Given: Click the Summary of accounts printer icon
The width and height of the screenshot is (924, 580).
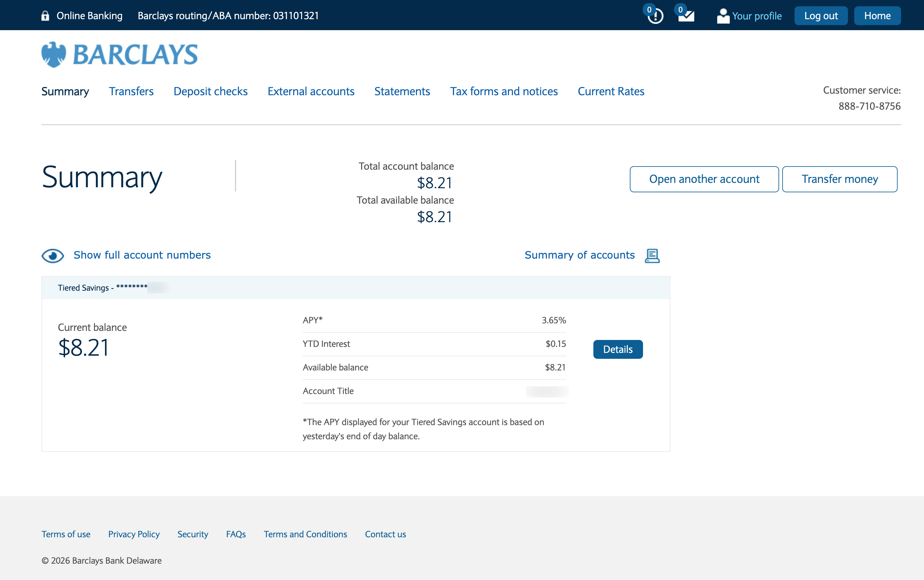Looking at the screenshot, I should click(x=652, y=255).
